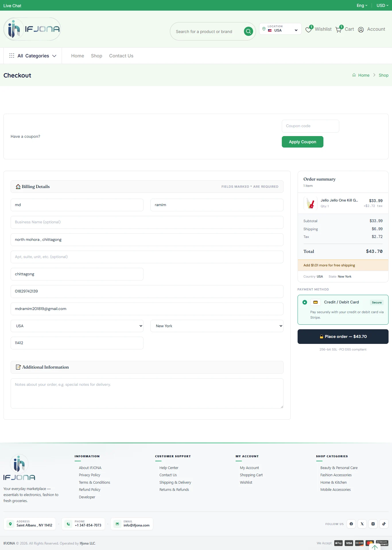Image resolution: width=392 pixels, height=550 pixels.
Task: Click the Shop breadcrumb link
Action: click(383, 75)
